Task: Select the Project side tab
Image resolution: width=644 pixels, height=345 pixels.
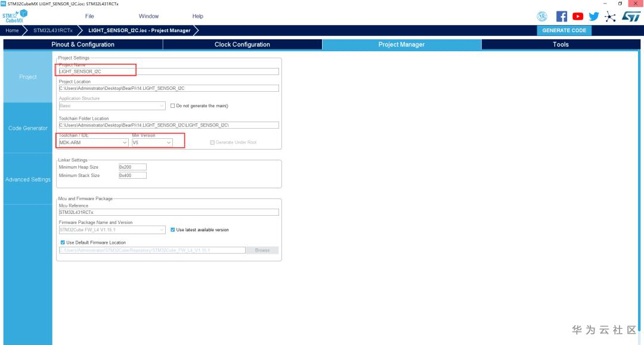Action: click(28, 77)
